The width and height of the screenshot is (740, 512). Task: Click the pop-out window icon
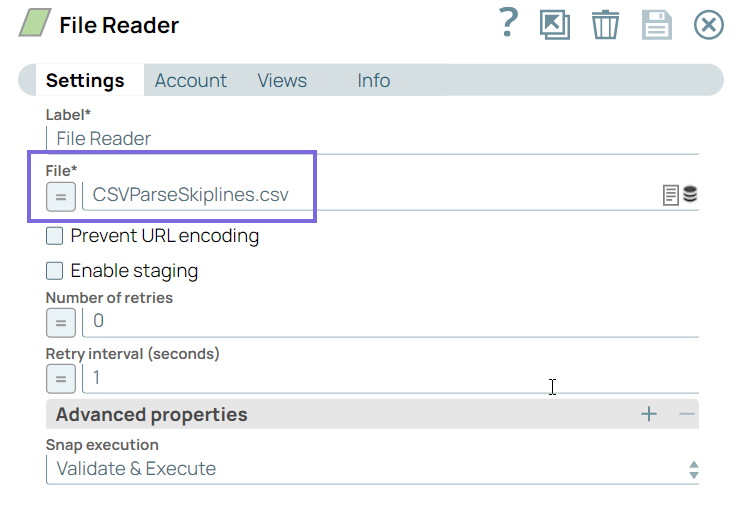(554, 24)
